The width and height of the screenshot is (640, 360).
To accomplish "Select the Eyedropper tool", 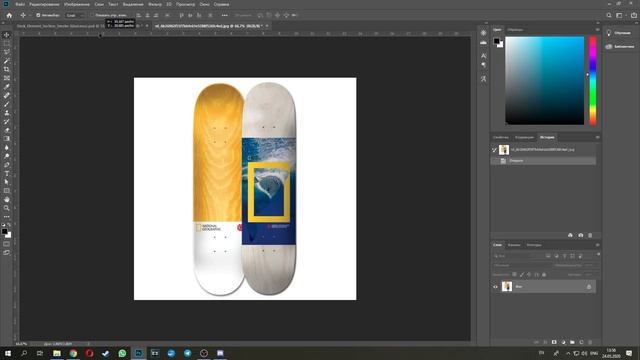I will [7, 87].
